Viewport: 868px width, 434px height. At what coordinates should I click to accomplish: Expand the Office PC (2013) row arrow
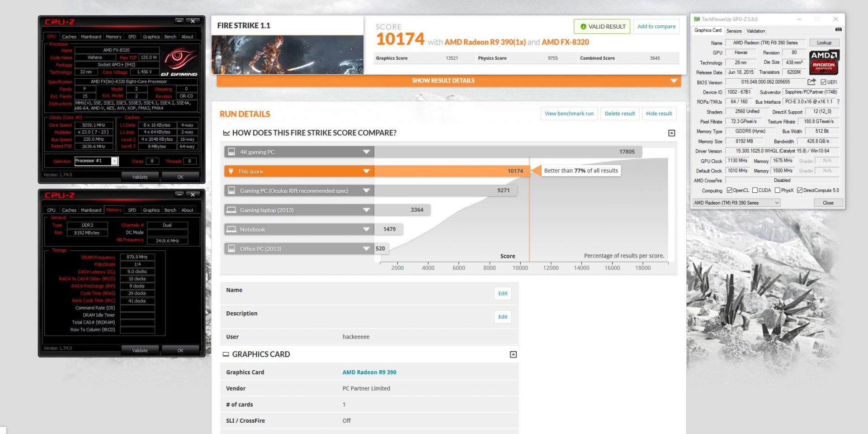pyautogui.click(x=366, y=248)
